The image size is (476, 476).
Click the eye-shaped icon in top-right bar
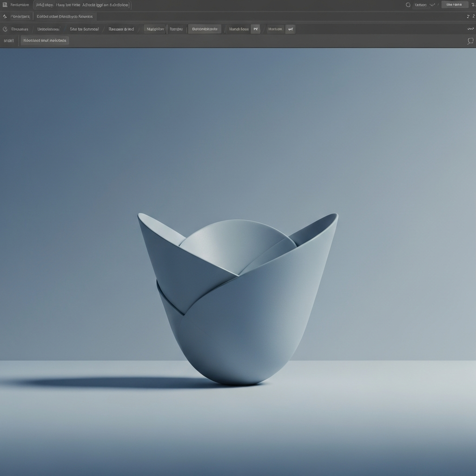[x=432, y=5]
